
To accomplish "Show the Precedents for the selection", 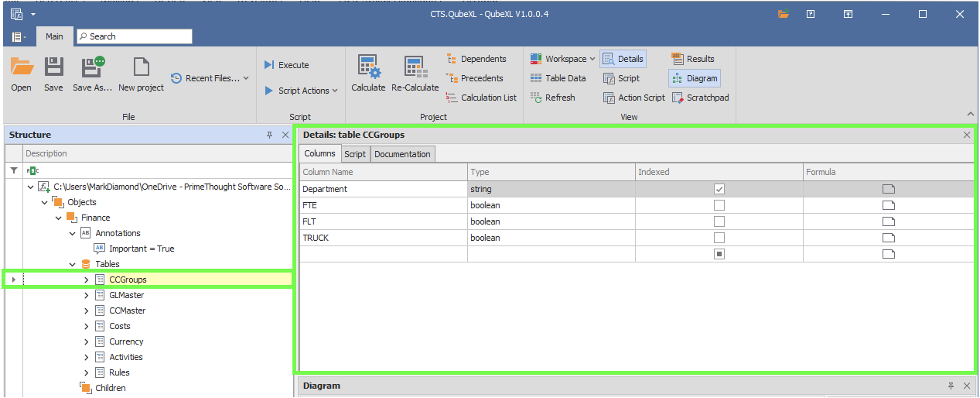I will [x=475, y=78].
